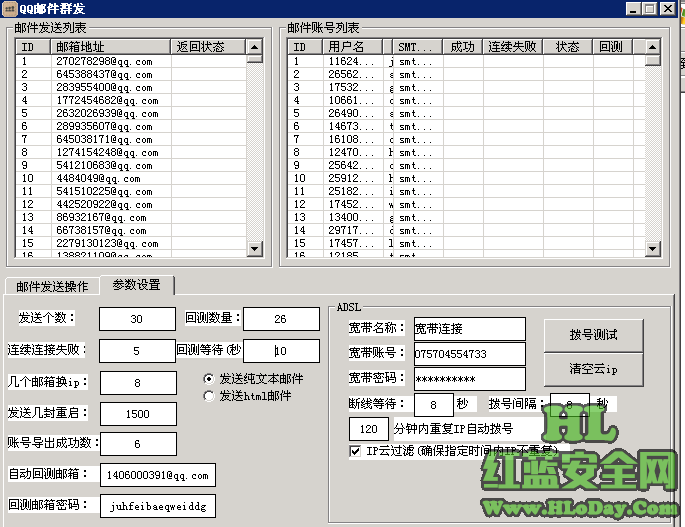Screen dimensions: 685x527
Task: Click the 宽带账号 input field
Action: (x=470, y=354)
